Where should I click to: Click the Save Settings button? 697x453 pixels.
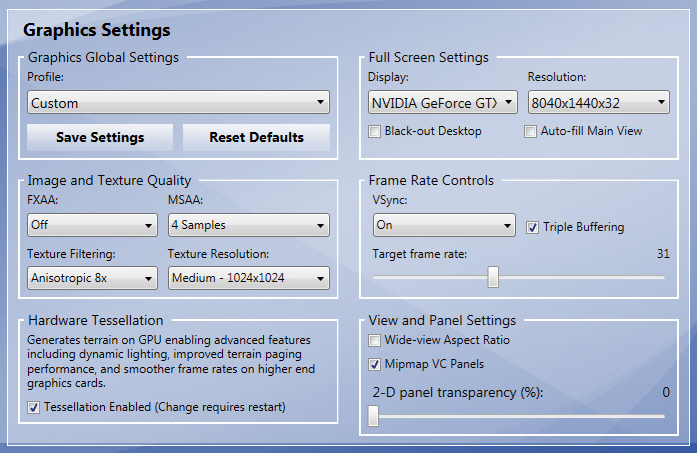point(100,137)
